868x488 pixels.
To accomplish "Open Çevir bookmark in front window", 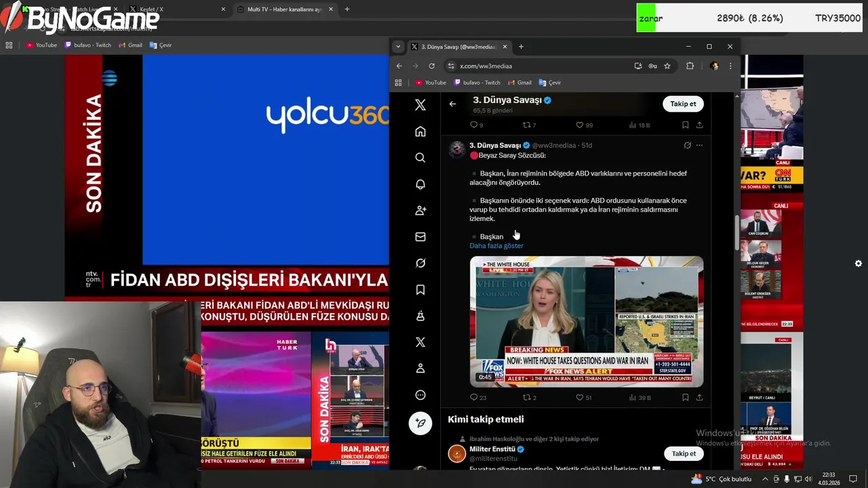I will pyautogui.click(x=550, y=83).
